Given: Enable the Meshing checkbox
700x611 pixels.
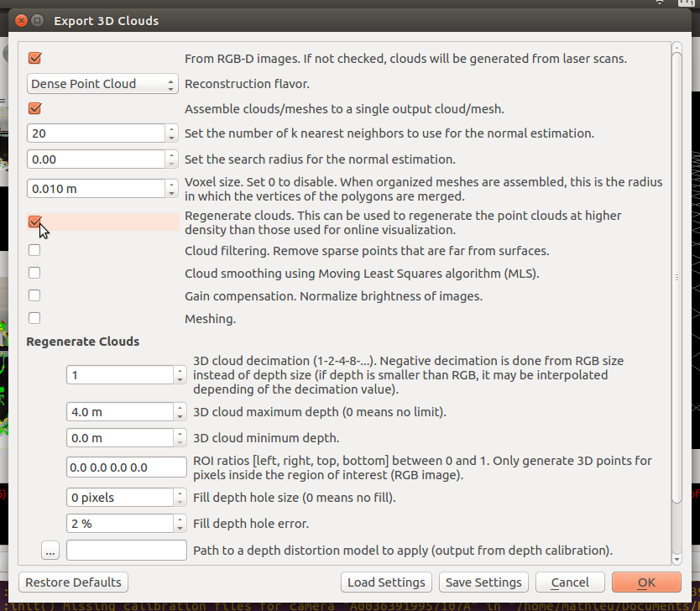Looking at the screenshot, I should (34, 318).
